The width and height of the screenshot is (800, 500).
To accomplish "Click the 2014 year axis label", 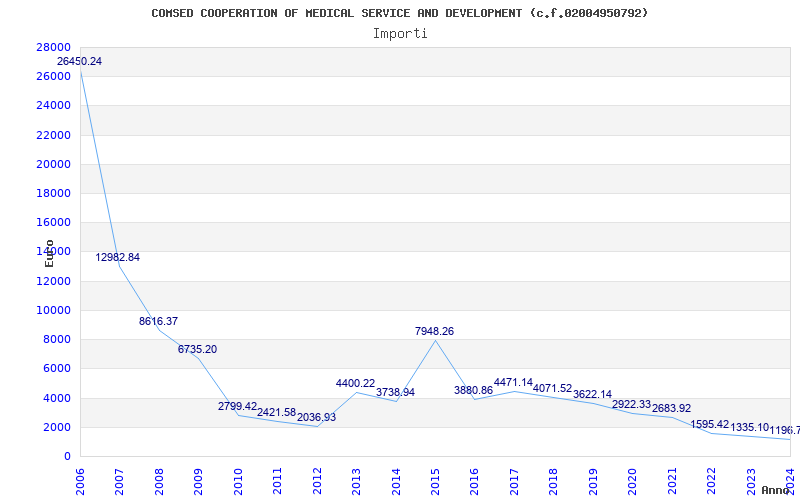I will click(x=396, y=482).
